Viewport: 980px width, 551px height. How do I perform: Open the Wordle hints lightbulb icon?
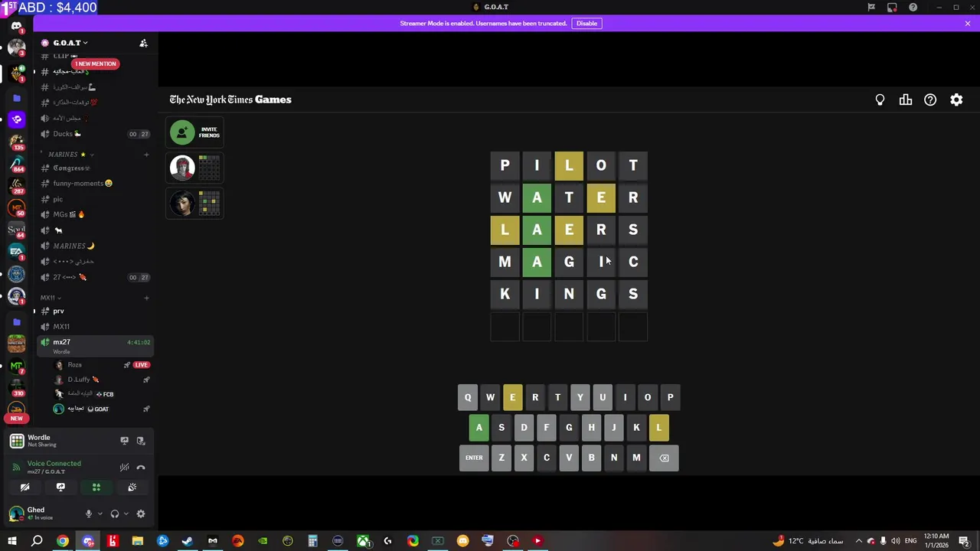click(880, 100)
